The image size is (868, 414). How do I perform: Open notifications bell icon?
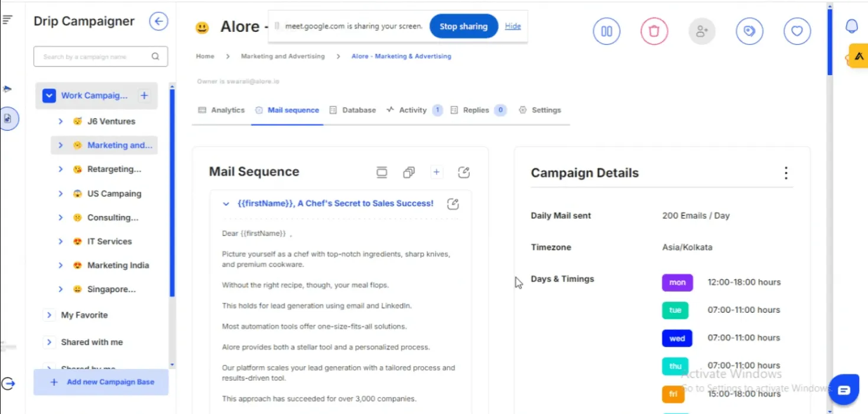click(x=851, y=26)
